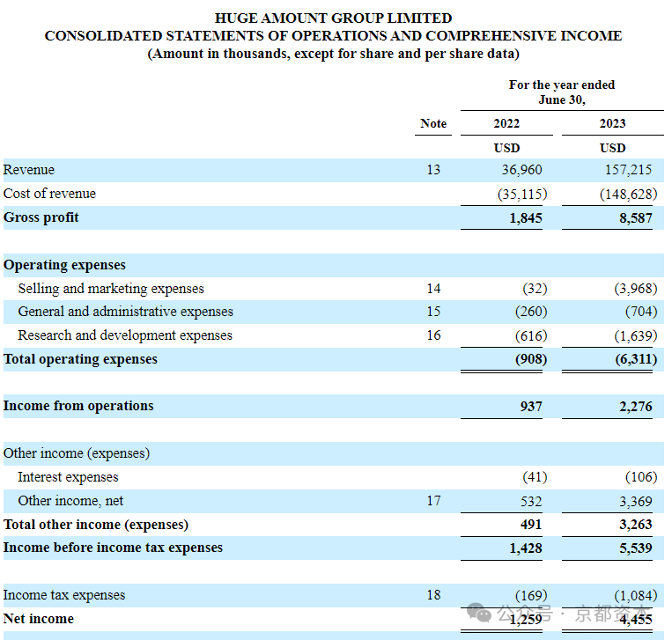Click the Note column header
This screenshot has width=672, height=640.
tap(433, 123)
